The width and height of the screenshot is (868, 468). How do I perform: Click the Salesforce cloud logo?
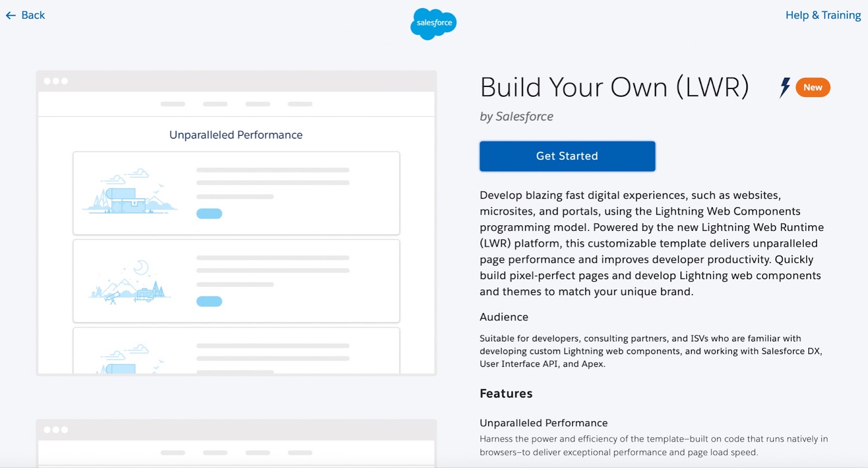[x=433, y=23]
